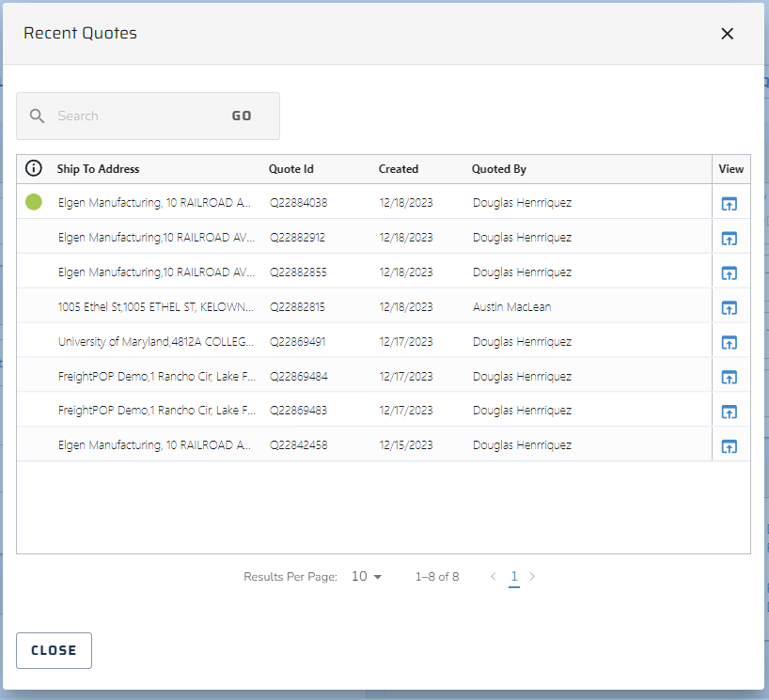The height and width of the screenshot is (700, 769).
Task: Sort by Created column header
Action: point(399,169)
